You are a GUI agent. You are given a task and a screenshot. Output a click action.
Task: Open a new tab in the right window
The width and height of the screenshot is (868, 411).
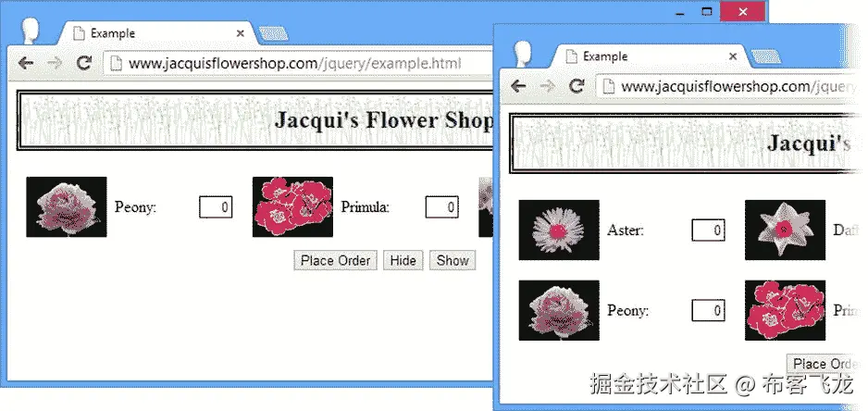coord(766,56)
